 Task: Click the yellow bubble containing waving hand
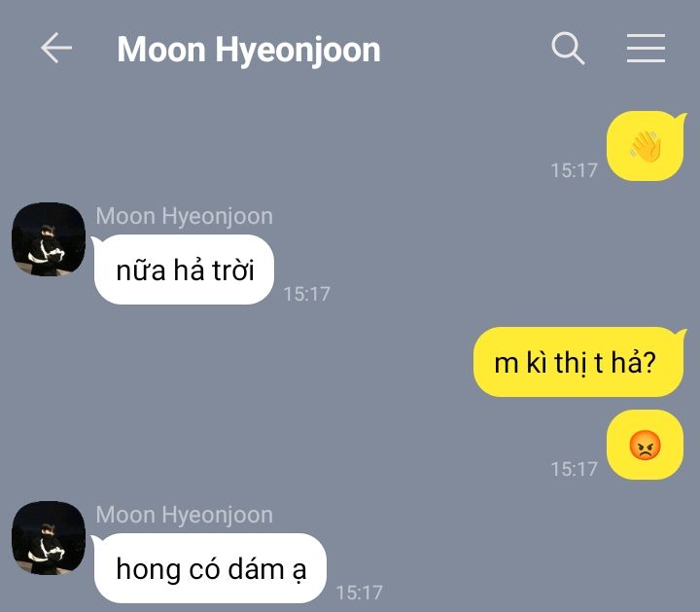646,146
